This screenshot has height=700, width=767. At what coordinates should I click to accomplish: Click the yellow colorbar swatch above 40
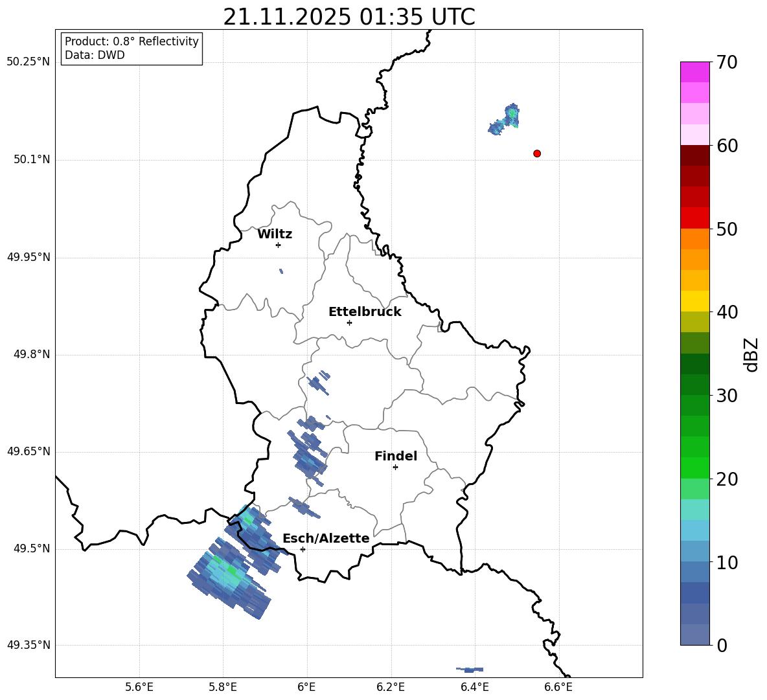pyautogui.click(x=694, y=301)
